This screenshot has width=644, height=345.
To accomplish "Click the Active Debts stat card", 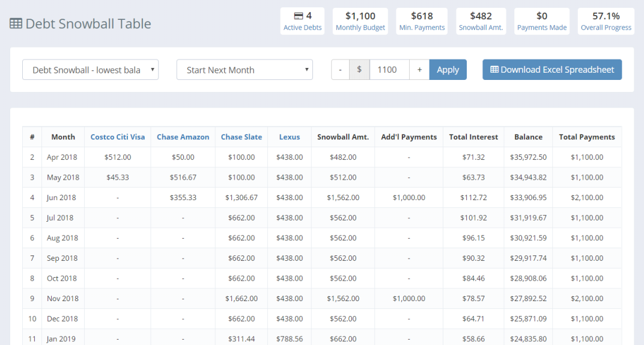I will 302,22.
